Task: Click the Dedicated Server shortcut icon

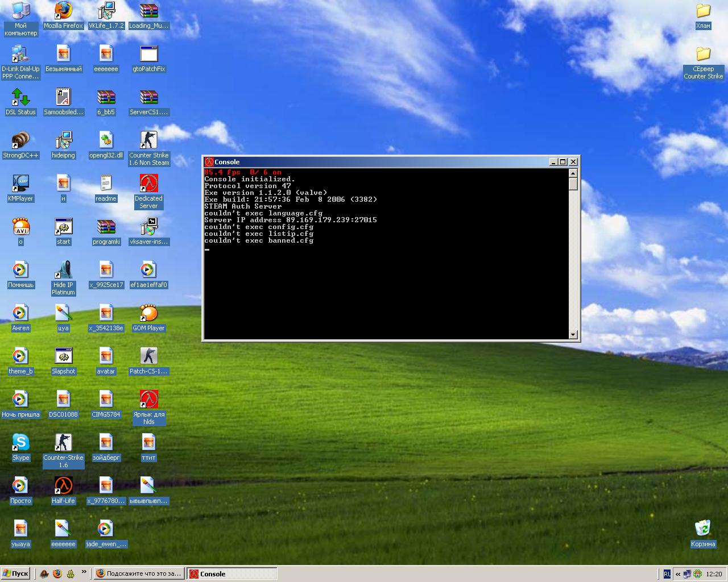Action: [148, 192]
